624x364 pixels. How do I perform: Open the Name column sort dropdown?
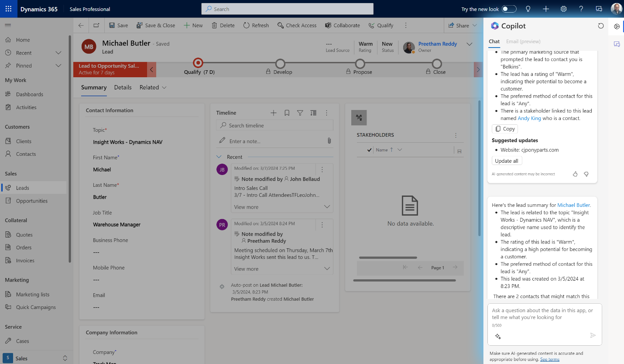point(400,150)
